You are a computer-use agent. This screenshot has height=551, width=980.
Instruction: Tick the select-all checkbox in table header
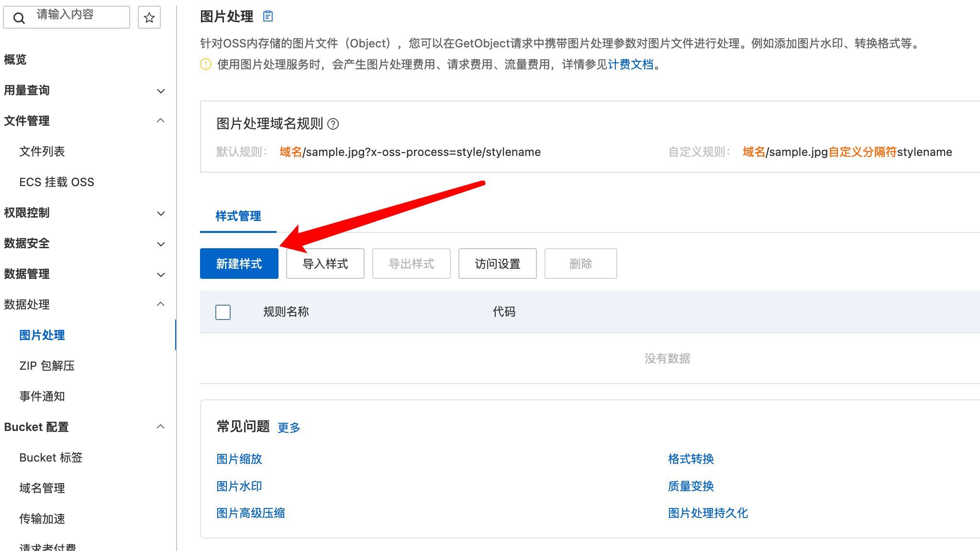pos(223,312)
